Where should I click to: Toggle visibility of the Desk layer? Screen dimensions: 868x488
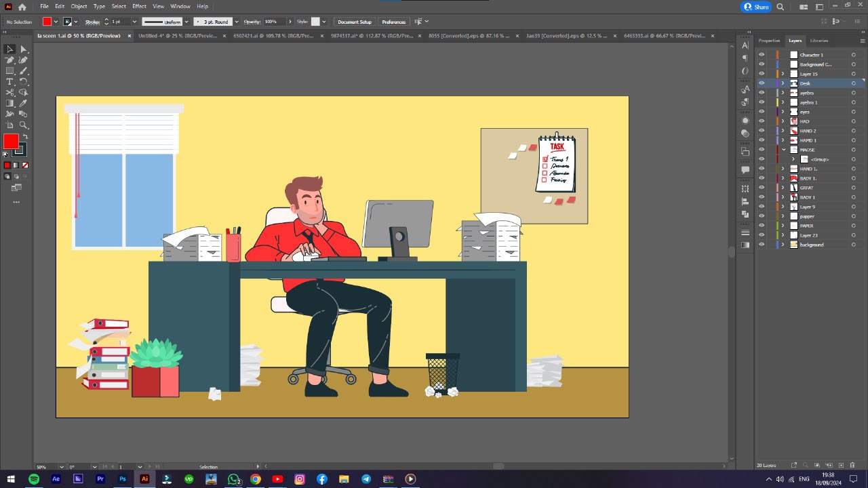[762, 83]
